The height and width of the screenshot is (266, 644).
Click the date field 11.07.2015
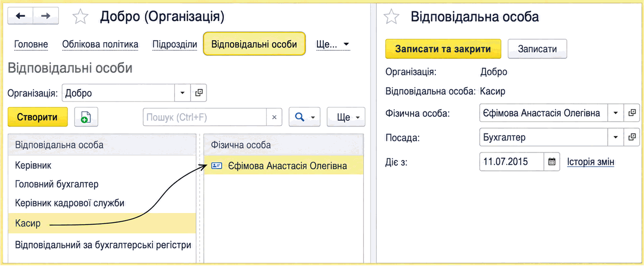pyautogui.click(x=512, y=162)
